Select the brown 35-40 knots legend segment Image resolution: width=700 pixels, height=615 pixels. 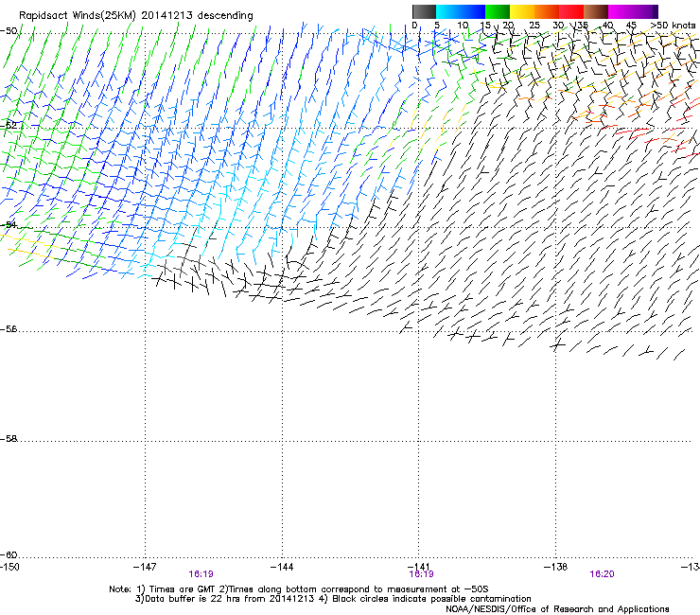596,11
